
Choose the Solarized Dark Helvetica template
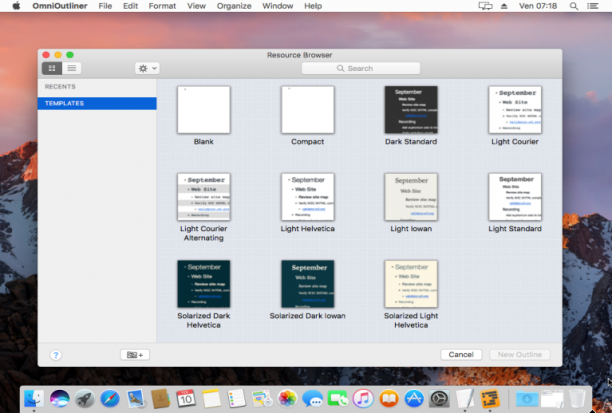tap(204, 284)
